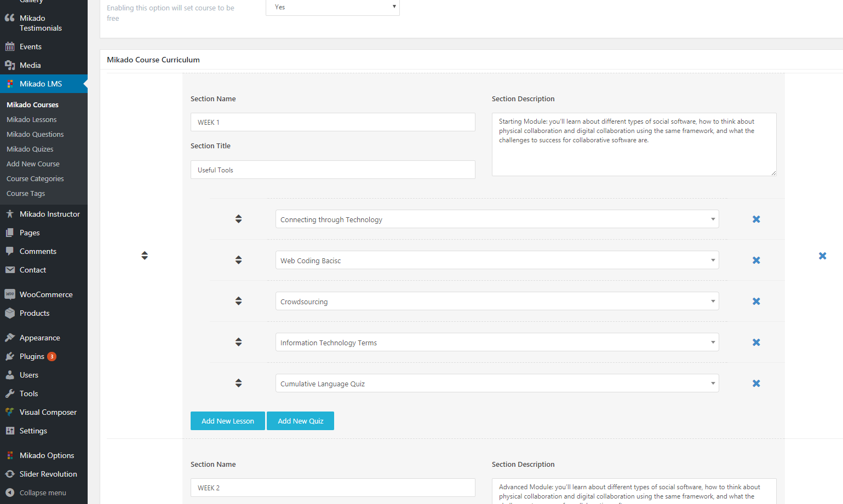The width and height of the screenshot is (843, 504).
Task: Click the Appearance paintbrush icon
Action: tap(10, 338)
